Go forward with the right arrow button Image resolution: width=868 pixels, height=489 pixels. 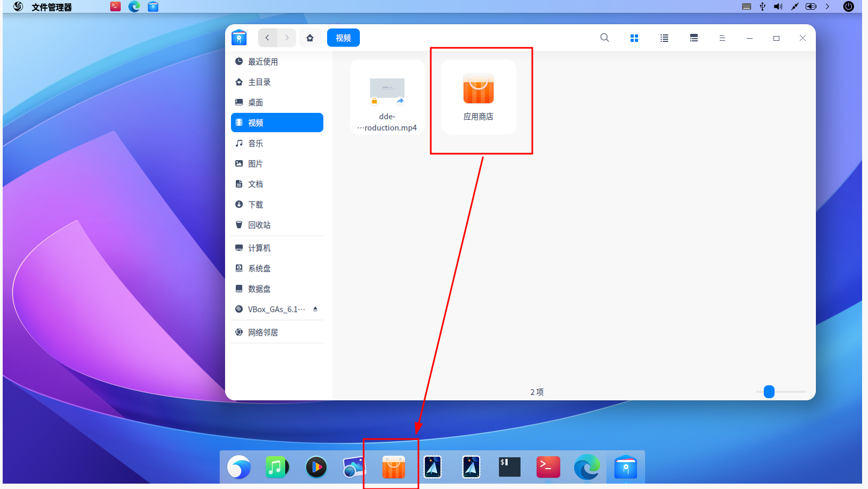[287, 38]
